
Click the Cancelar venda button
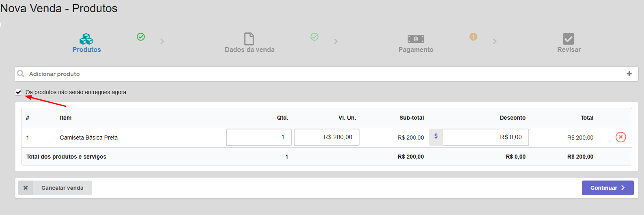point(55,188)
